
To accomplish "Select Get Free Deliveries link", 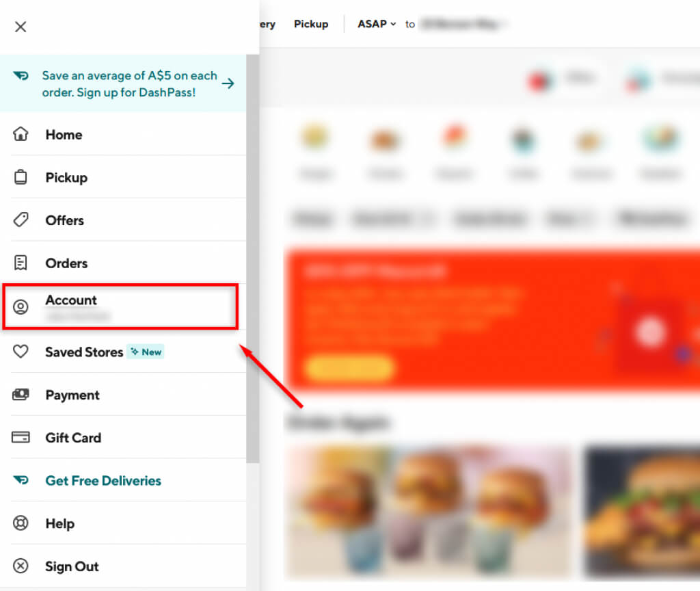I will click(x=103, y=481).
